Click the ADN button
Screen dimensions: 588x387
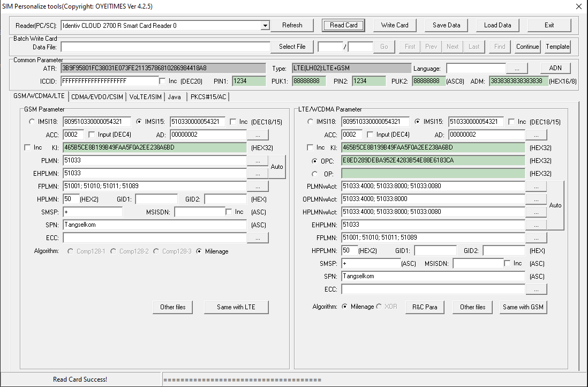tap(555, 69)
